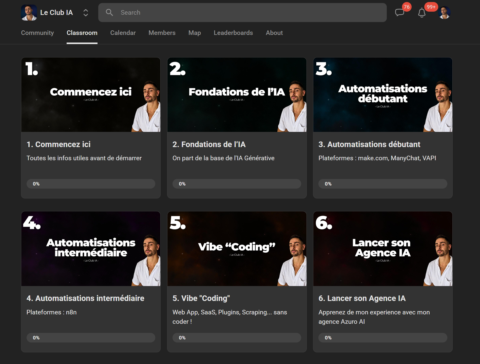Switch to the Community tab

(37, 33)
